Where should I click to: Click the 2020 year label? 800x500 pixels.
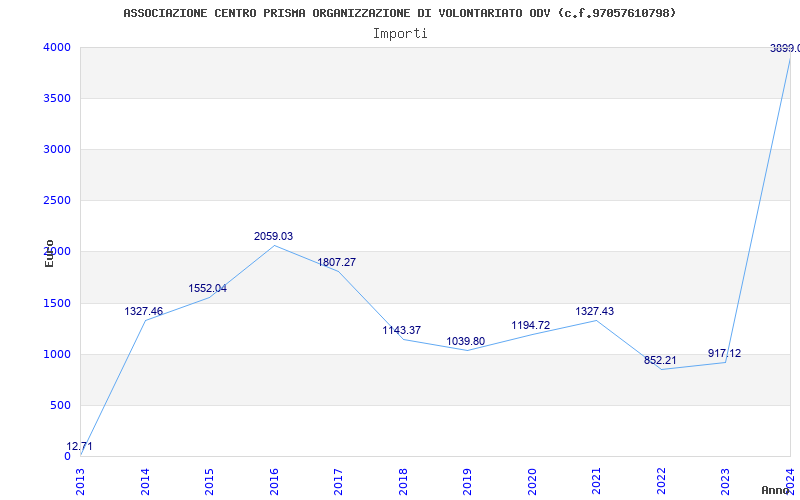pos(532,481)
